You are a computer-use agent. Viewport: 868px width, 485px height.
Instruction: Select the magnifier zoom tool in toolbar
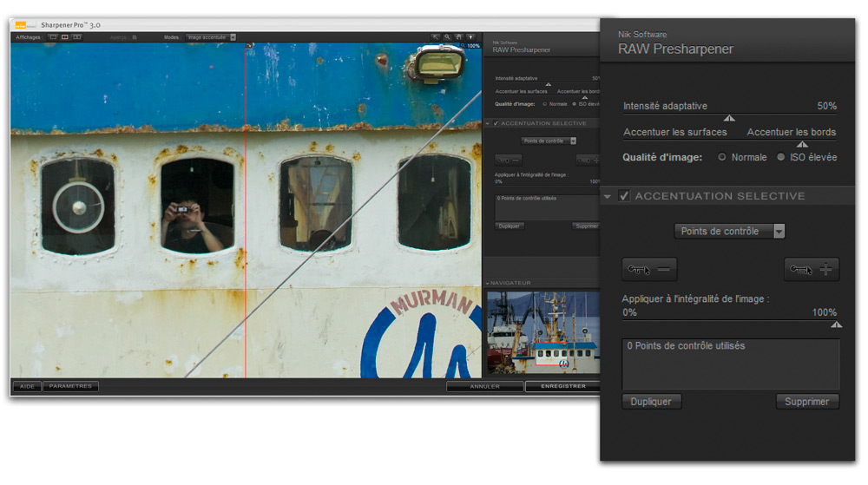447,37
